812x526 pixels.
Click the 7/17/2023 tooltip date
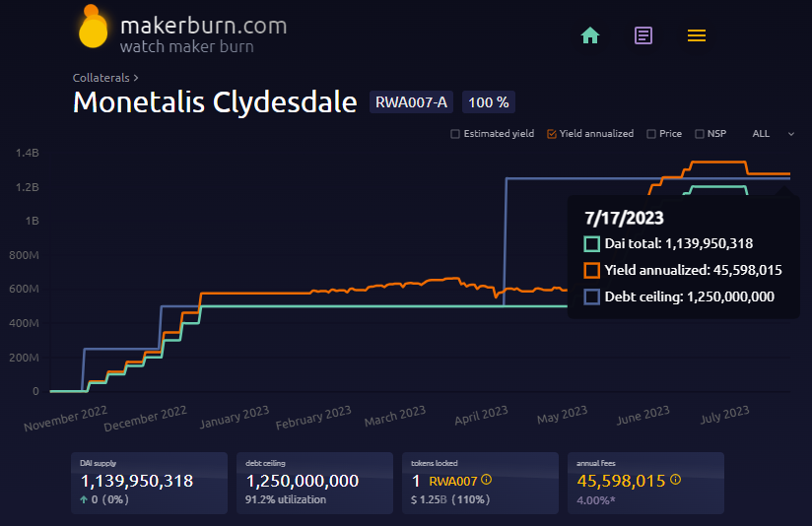tap(624, 218)
